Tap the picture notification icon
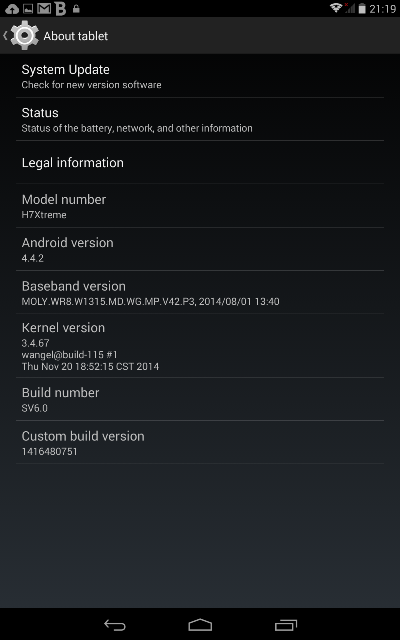The image size is (400, 640). (x=28, y=9)
